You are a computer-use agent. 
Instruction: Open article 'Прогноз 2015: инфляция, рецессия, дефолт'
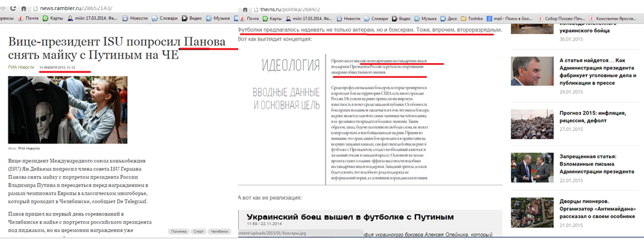(592, 117)
